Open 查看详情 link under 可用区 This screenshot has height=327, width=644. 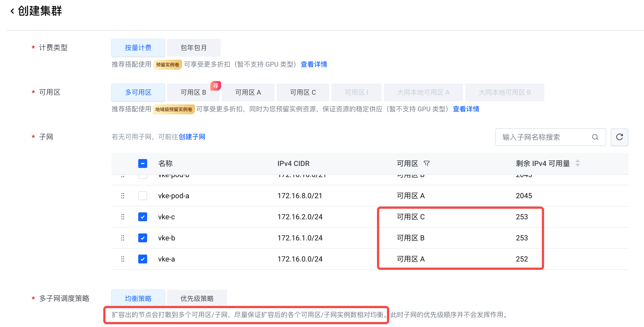coord(466,109)
